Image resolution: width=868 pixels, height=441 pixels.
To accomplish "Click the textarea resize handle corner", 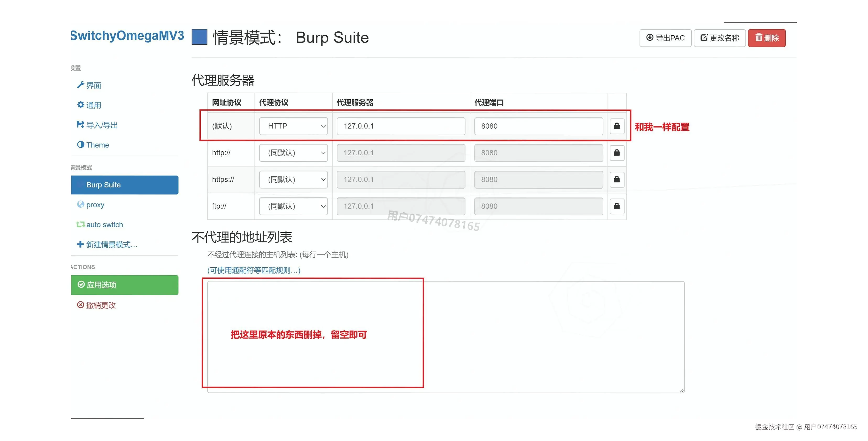I will point(682,390).
